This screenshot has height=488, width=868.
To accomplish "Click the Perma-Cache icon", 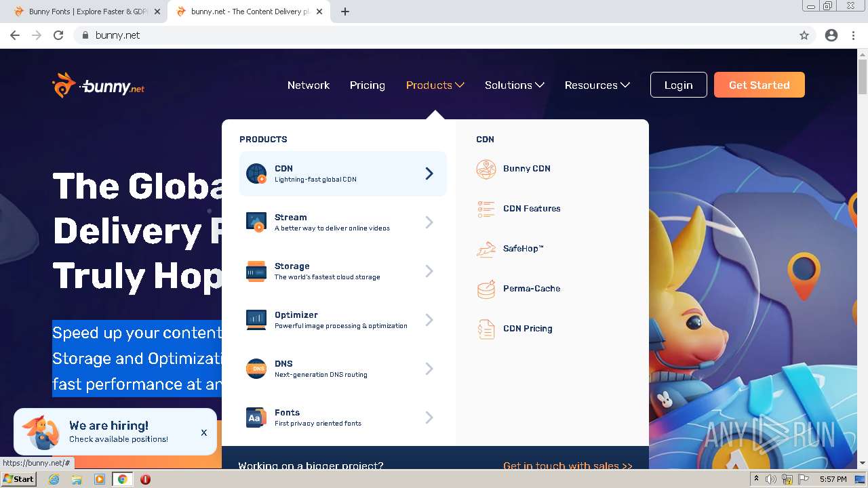I will click(486, 289).
